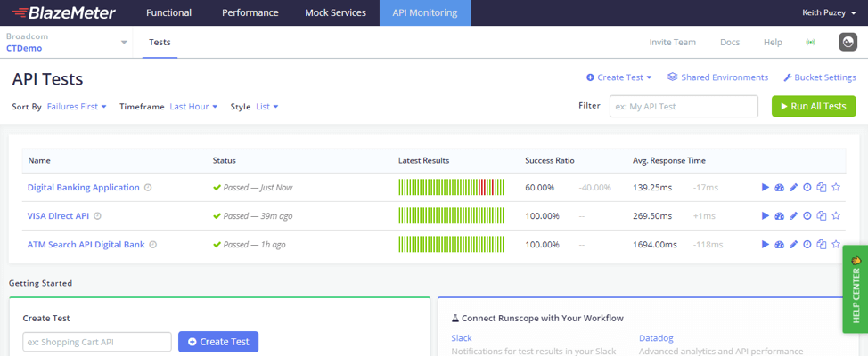
Task: Run the ATM Search API Digital Bank test
Action: 766,245
